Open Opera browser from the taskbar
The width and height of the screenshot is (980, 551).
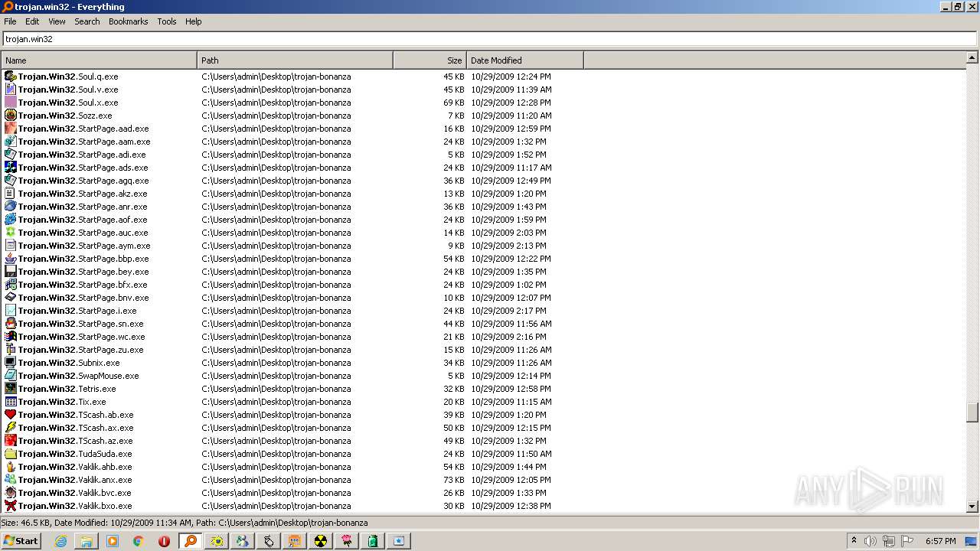pos(165,541)
